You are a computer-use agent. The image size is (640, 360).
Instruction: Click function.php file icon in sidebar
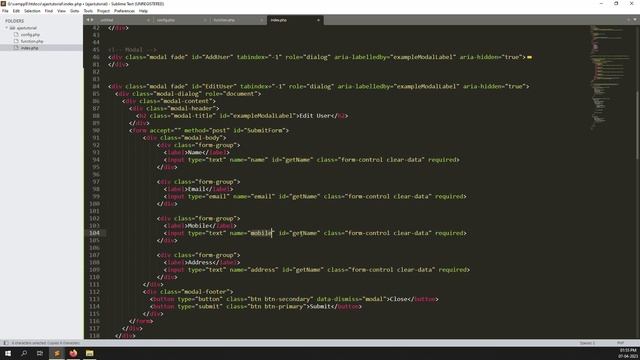pyautogui.click(x=16, y=41)
